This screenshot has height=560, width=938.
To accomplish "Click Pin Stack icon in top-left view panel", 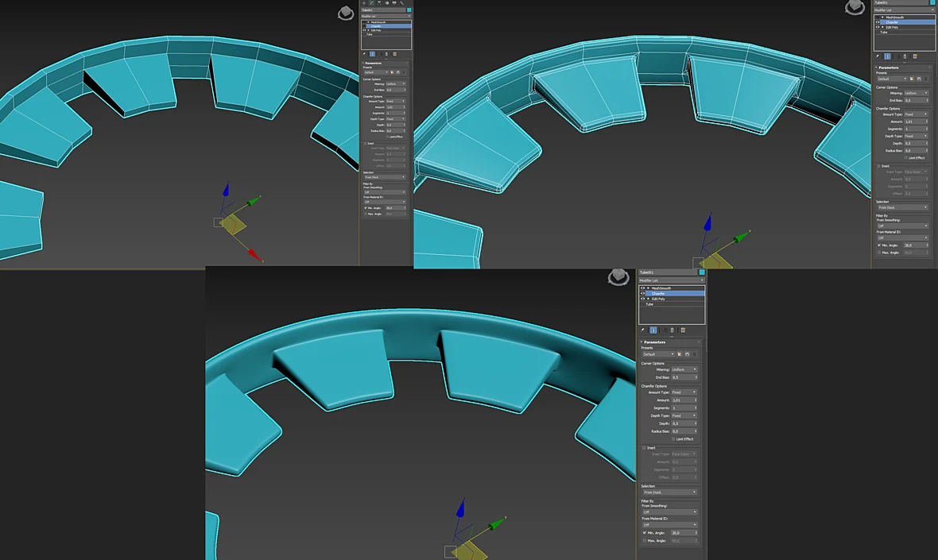I will click(364, 54).
